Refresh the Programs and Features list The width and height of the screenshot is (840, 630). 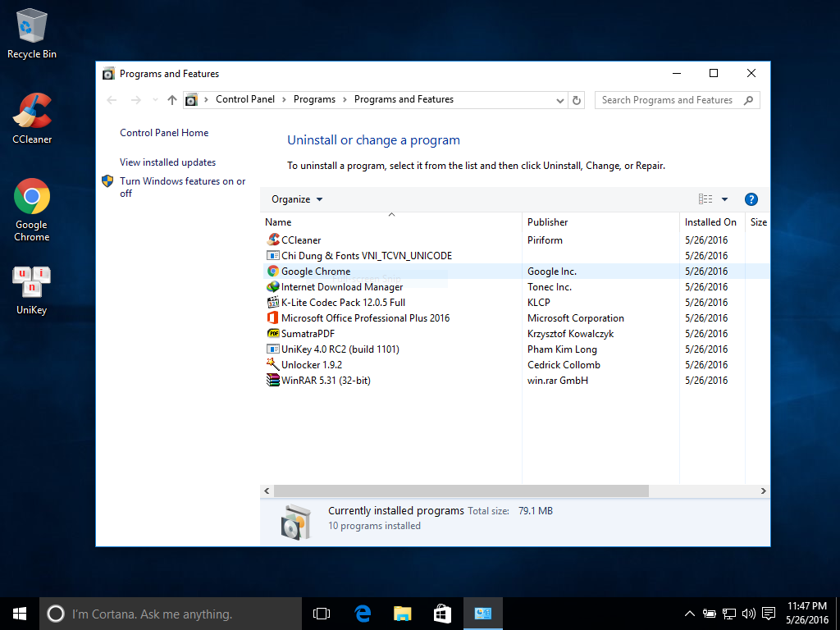coord(577,100)
